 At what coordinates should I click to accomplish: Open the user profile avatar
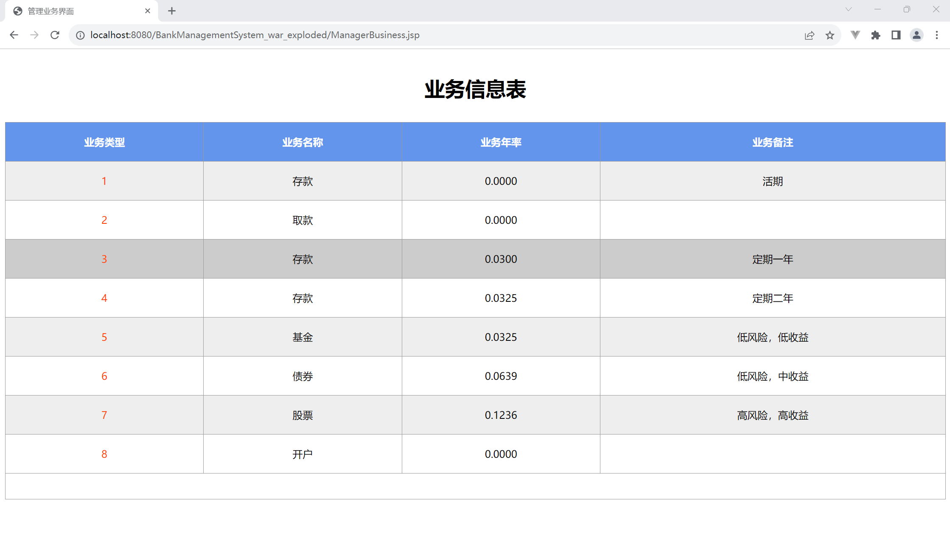916,35
